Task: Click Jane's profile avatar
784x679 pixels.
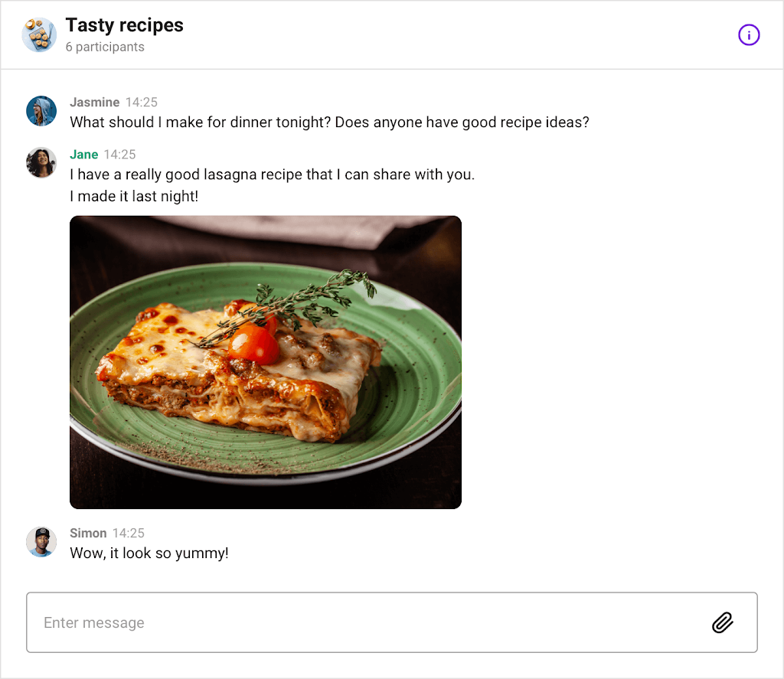Action: tap(41, 162)
